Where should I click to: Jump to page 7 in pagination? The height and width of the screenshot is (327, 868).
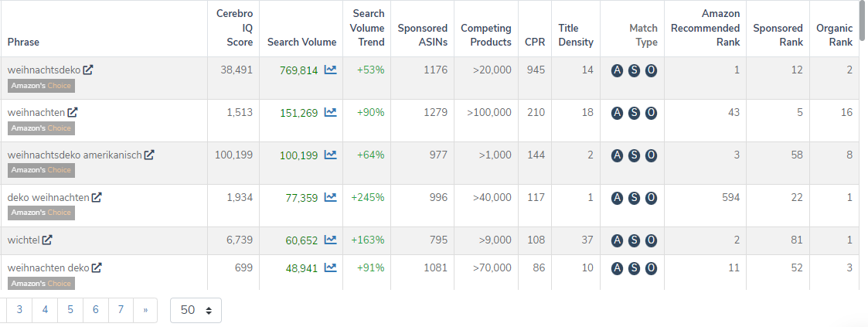[121, 310]
